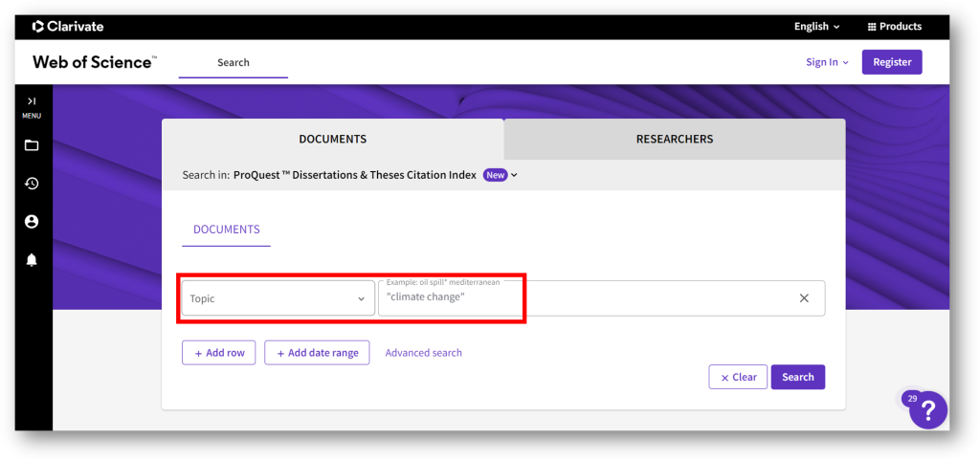Open the Topic field selector dropdown
Viewport: 980px width, 461px height.
pos(278,298)
